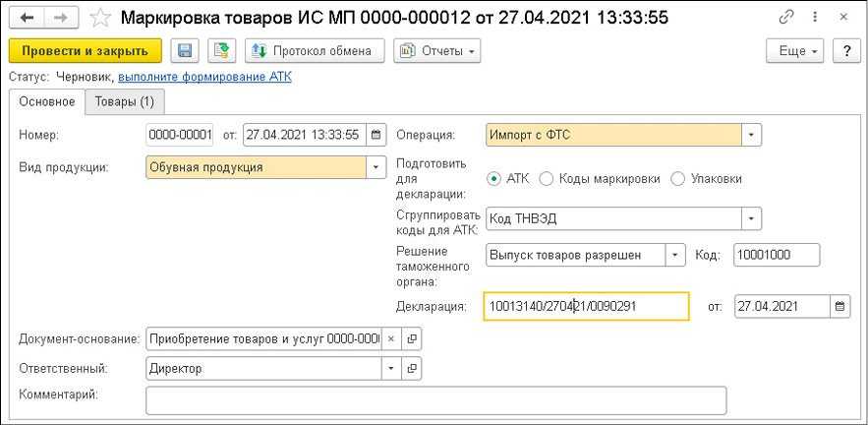Click the Документ-основание input field

pos(264,339)
